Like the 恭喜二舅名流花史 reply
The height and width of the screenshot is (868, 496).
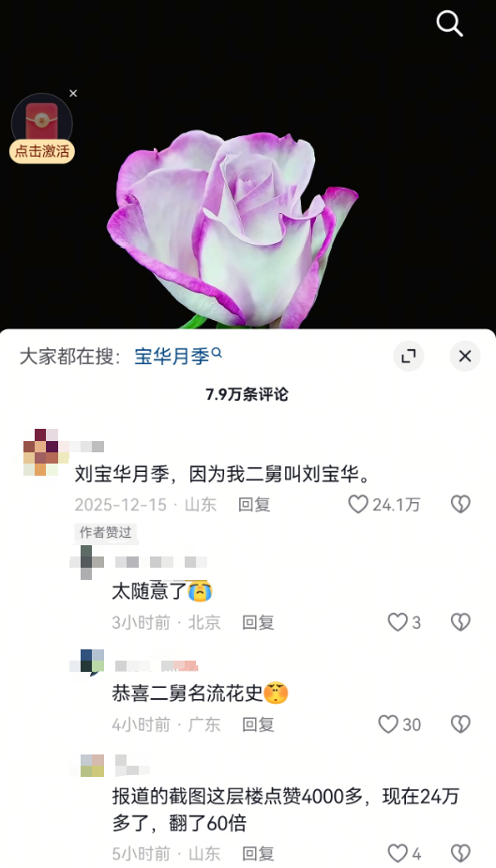[389, 724]
